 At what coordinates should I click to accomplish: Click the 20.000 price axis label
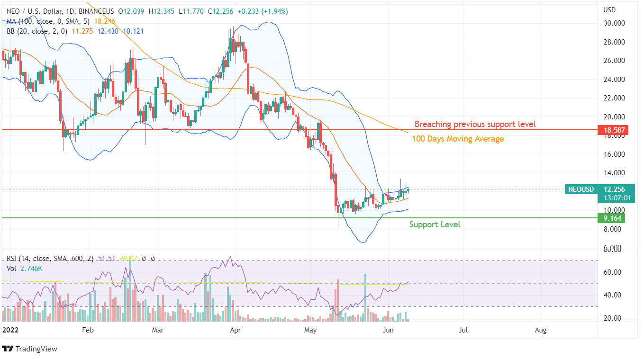(x=613, y=117)
